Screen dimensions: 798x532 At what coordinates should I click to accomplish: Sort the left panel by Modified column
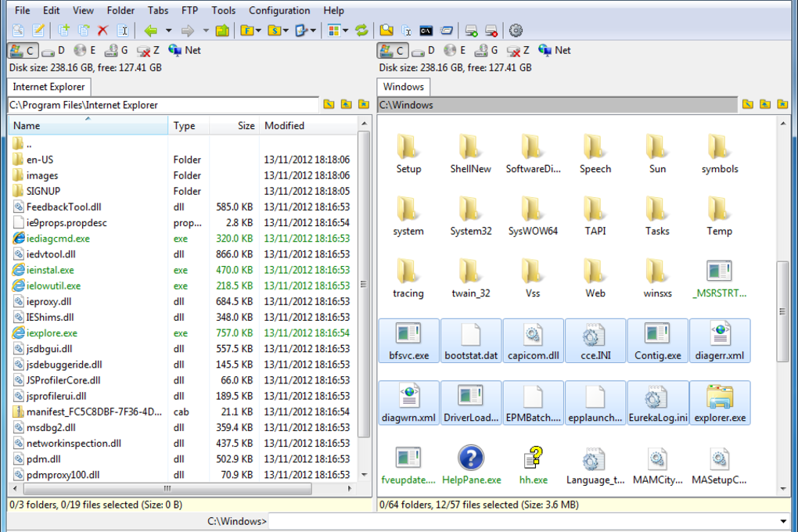308,125
